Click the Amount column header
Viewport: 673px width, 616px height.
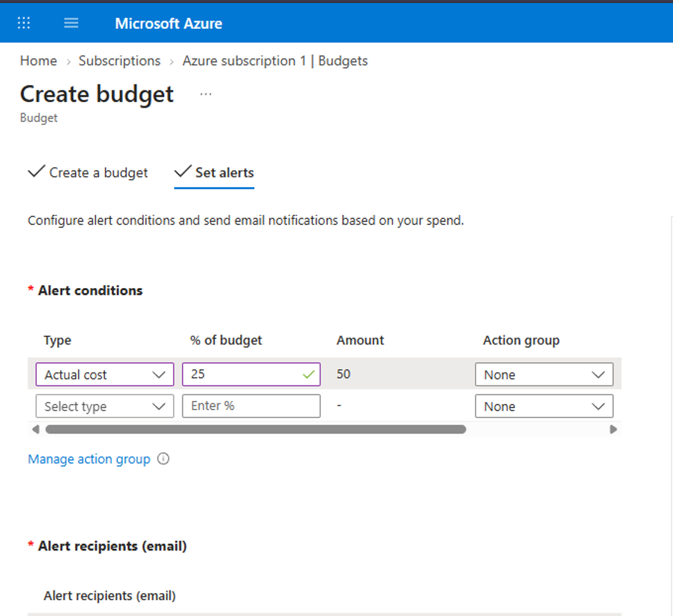[x=360, y=340]
